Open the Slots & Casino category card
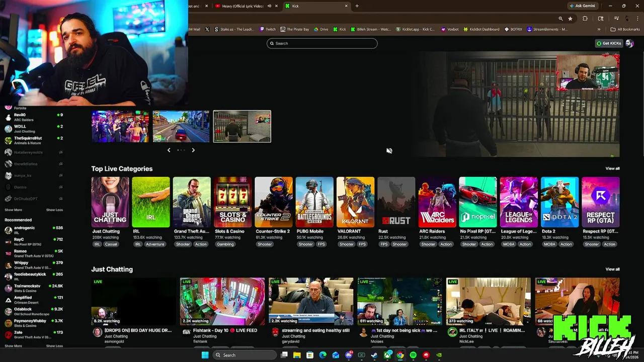This screenshot has width=644, height=362. click(232, 202)
